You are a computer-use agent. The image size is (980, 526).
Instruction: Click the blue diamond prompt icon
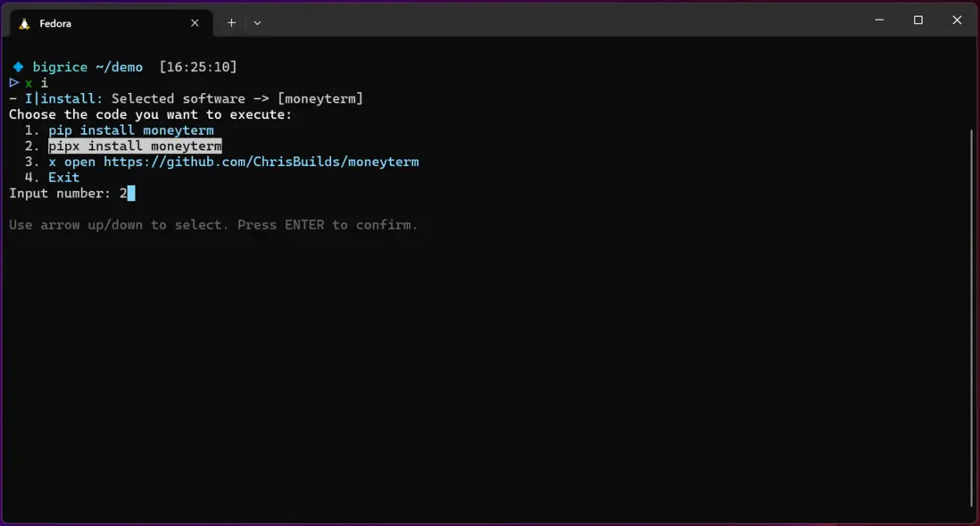pos(18,67)
